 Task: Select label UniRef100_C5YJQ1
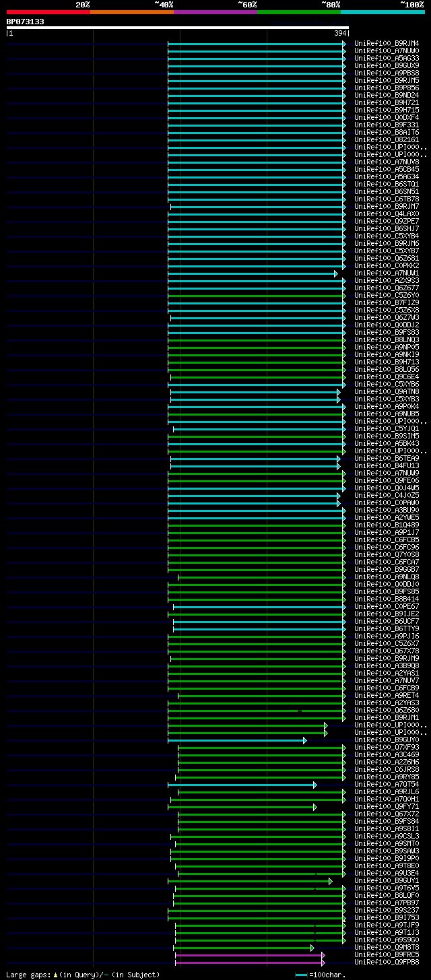tap(387, 428)
